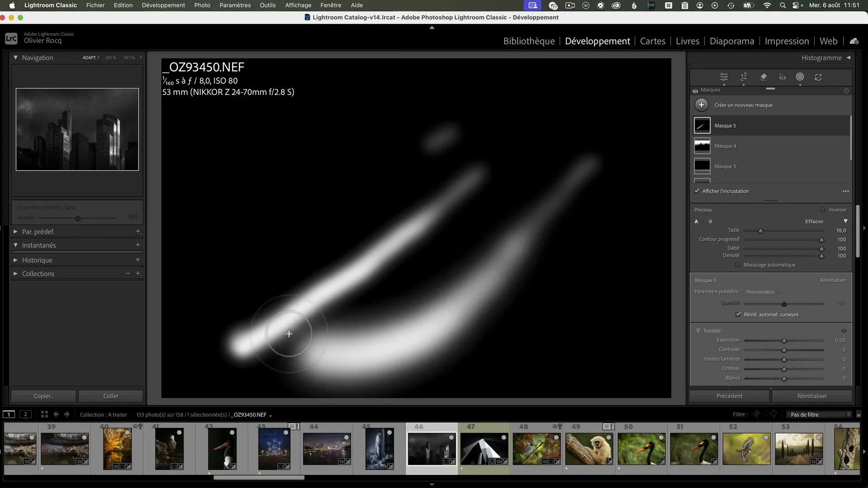Click the cloud sync status icon
The image size is (868, 488).
pyautogui.click(x=854, y=41)
